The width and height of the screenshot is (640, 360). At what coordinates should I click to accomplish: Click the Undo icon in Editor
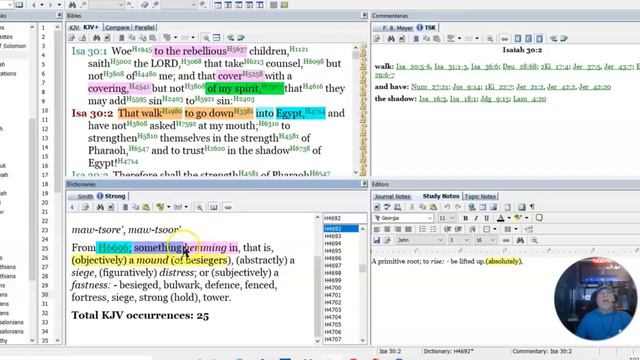(x=447, y=207)
